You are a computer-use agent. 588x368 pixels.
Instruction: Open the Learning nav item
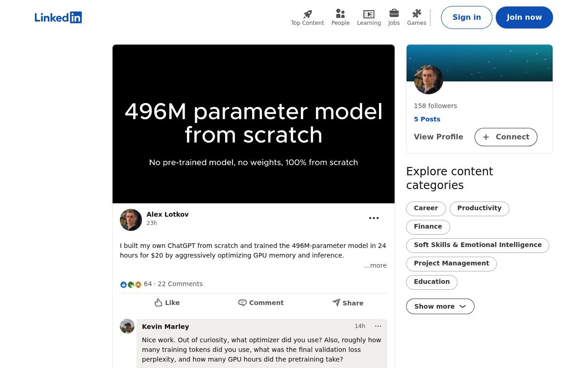point(369,17)
